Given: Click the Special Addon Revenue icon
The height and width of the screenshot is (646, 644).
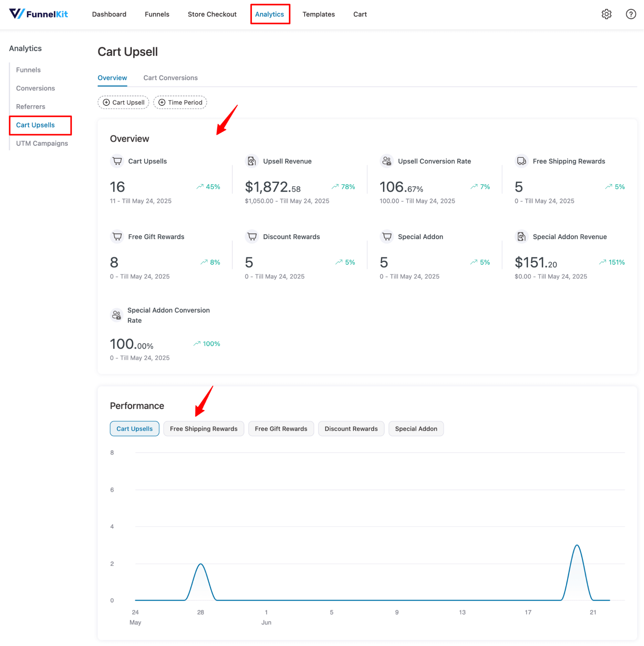Looking at the screenshot, I should (521, 237).
